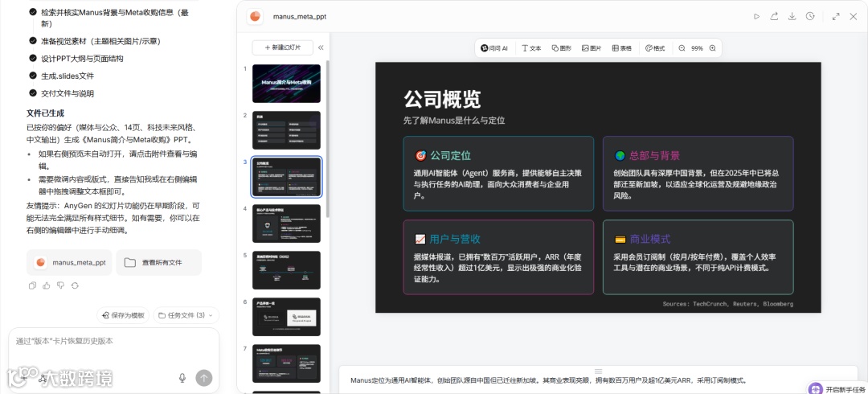Click the checked step 交付文件与说明
This screenshot has height=394, width=868.
click(68, 93)
